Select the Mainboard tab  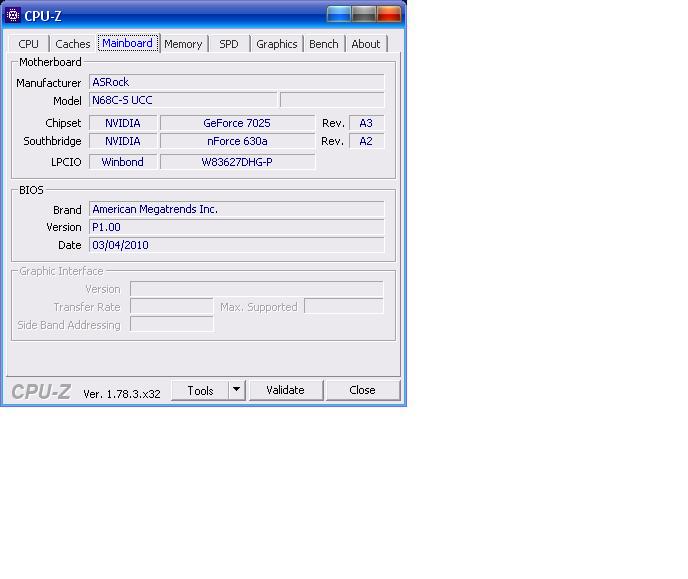(128, 44)
